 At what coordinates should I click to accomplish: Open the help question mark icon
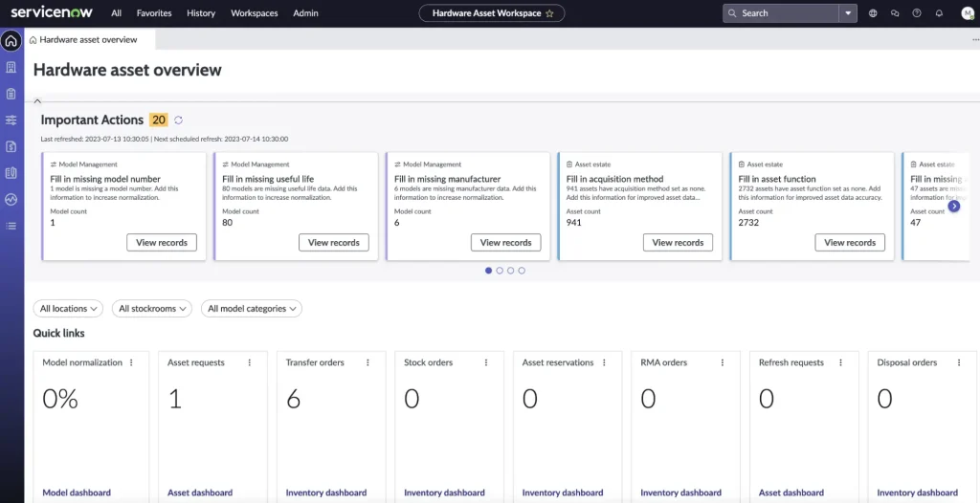917,13
